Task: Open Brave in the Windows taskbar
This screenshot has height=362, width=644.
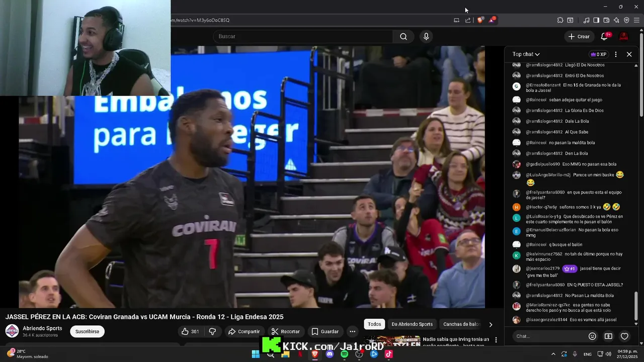Action: (x=315, y=354)
